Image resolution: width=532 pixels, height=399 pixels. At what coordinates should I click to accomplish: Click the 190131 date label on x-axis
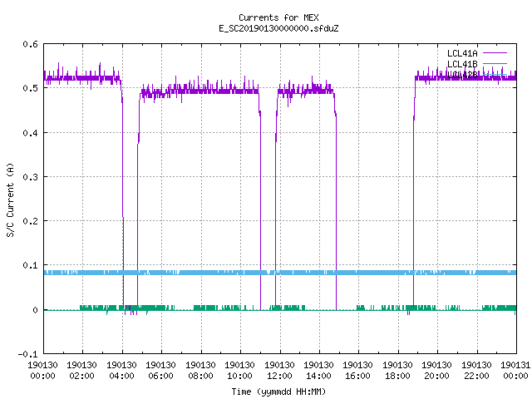click(515, 366)
